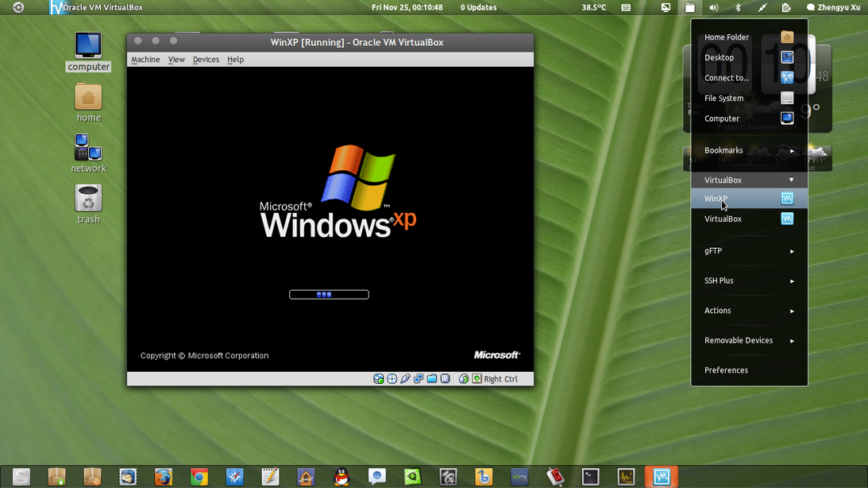This screenshot has height=488, width=868.
Task: Open the system monitor icon in the dock
Action: [x=626, y=477]
